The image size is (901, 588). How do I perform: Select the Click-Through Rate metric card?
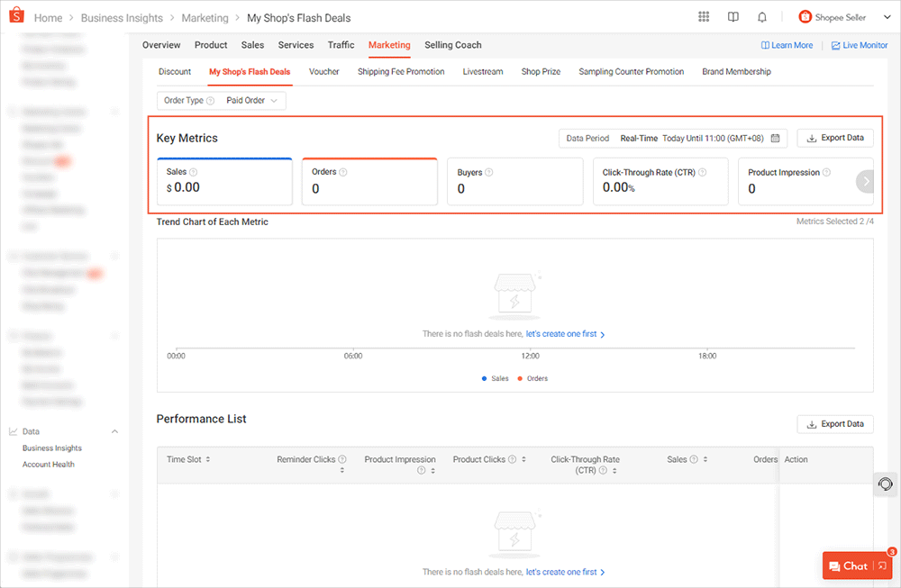660,182
